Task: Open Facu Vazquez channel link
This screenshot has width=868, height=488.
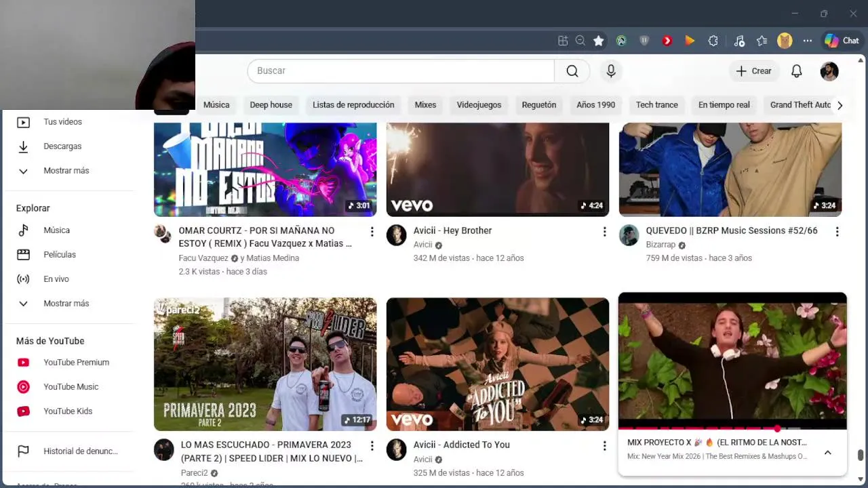Action: click(x=203, y=258)
